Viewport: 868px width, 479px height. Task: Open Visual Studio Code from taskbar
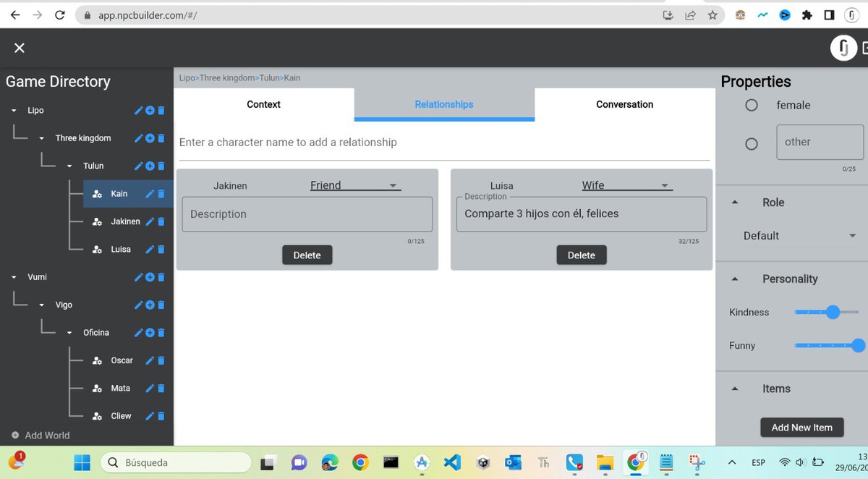452,462
